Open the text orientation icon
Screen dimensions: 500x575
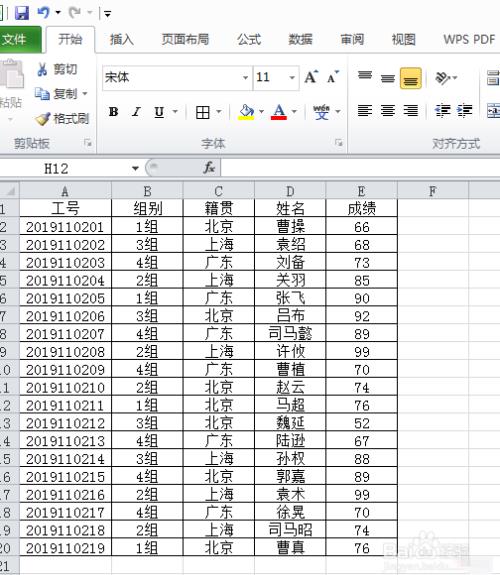[443, 78]
